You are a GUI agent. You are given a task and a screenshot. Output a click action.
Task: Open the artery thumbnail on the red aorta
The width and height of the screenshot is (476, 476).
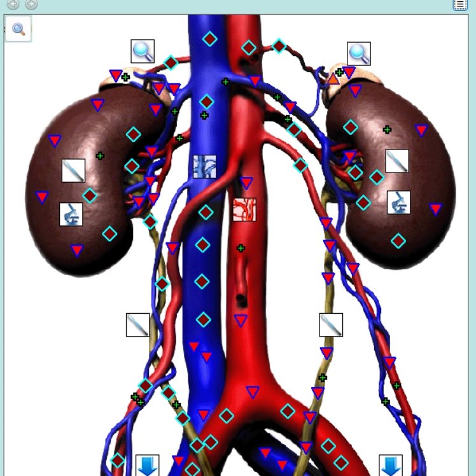(244, 210)
